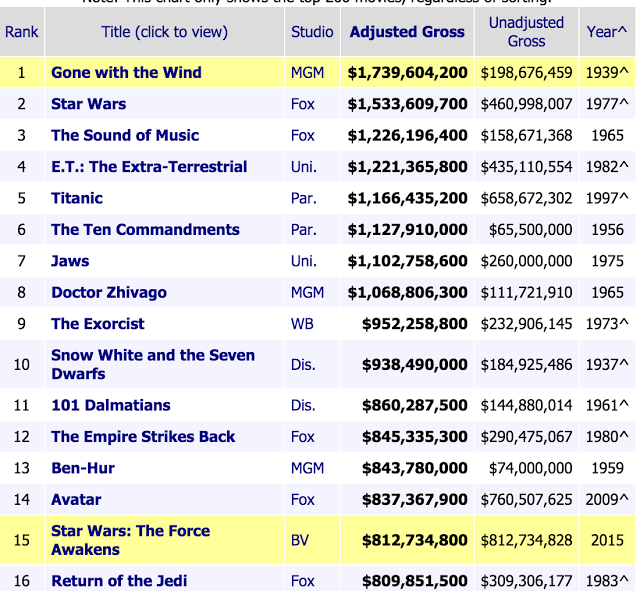Image resolution: width=640 pixels, height=591 pixels.
Task: Click the Titanic title link
Action: pos(77,198)
